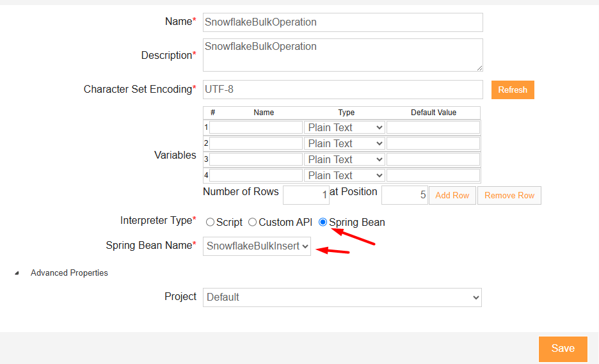Image resolution: width=599 pixels, height=364 pixels.
Task: Choose the Custom API radio option
Action: (x=253, y=222)
